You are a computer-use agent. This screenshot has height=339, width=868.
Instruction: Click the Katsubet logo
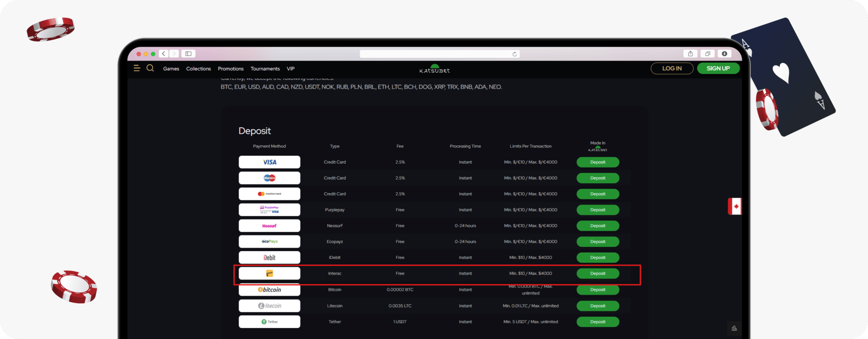434,69
